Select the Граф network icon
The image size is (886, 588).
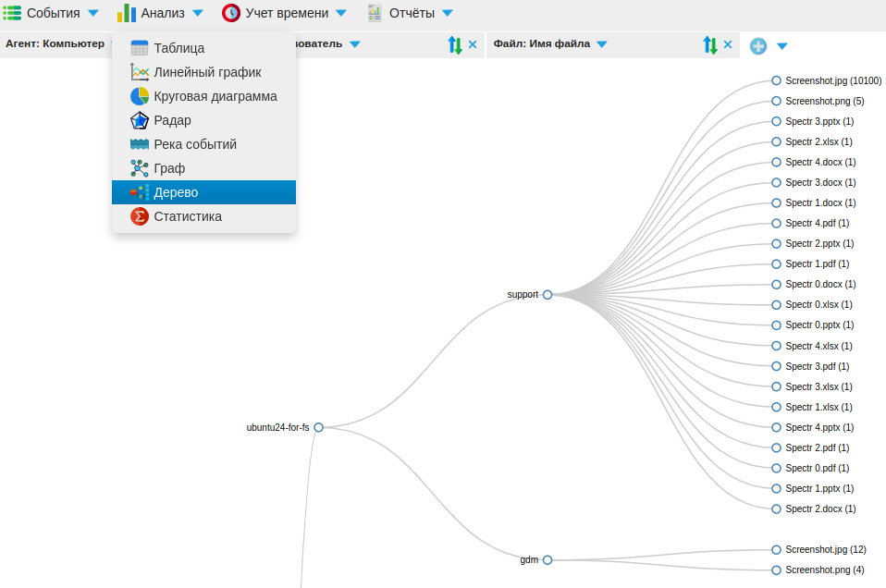tap(139, 168)
